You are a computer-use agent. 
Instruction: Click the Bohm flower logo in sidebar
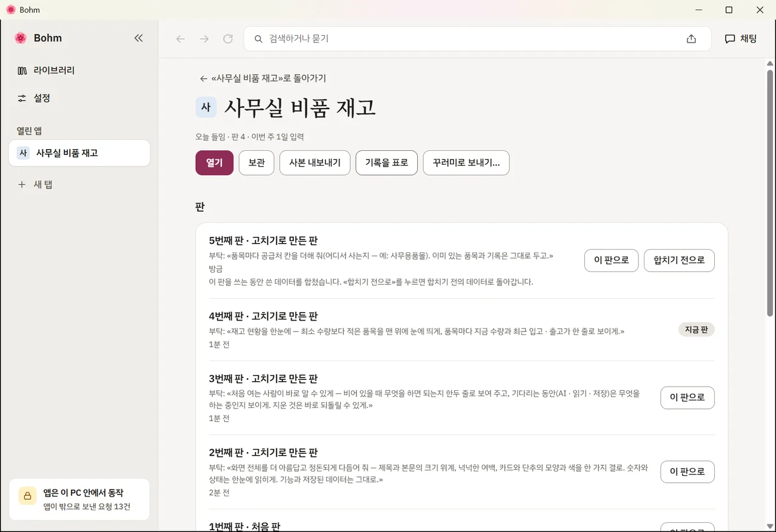[21, 38]
